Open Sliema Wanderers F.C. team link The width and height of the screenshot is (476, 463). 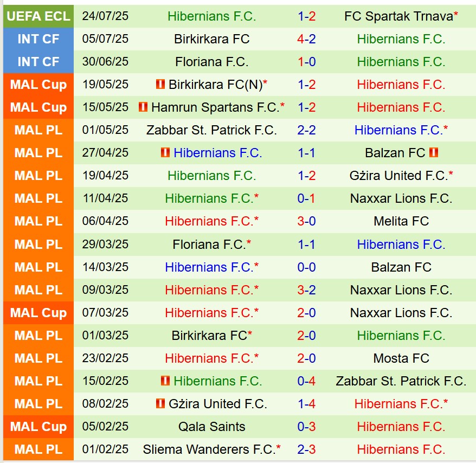click(x=209, y=449)
